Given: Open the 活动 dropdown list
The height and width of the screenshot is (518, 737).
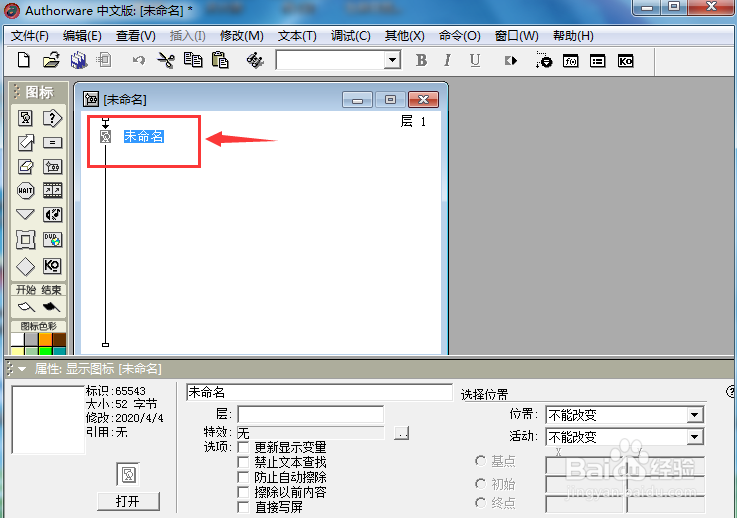Looking at the screenshot, I should click(x=695, y=437).
